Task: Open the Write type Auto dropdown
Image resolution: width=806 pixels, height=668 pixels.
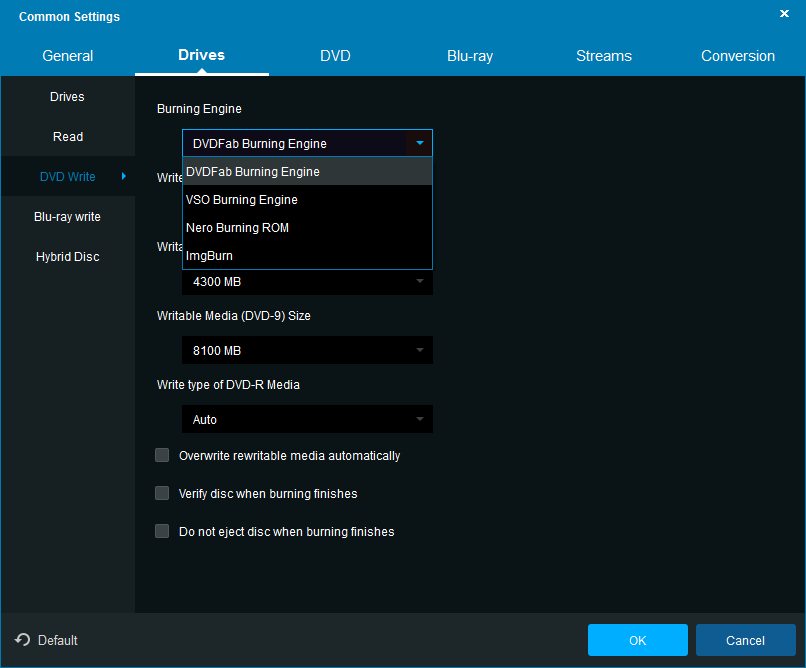Action: [x=307, y=419]
